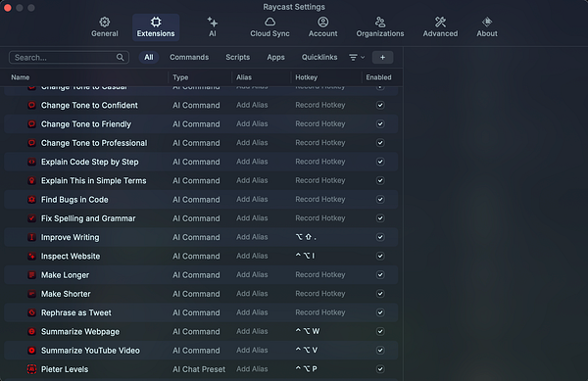Screen dimensions: 588x381
Task: Click the Change Tone to Professional icon
Action: [x=32, y=143]
